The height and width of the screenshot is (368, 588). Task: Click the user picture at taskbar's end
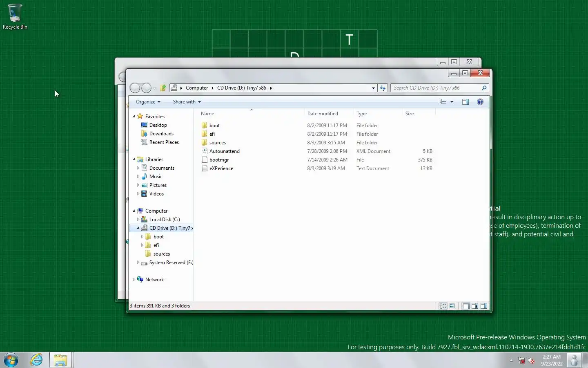click(574, 360)
